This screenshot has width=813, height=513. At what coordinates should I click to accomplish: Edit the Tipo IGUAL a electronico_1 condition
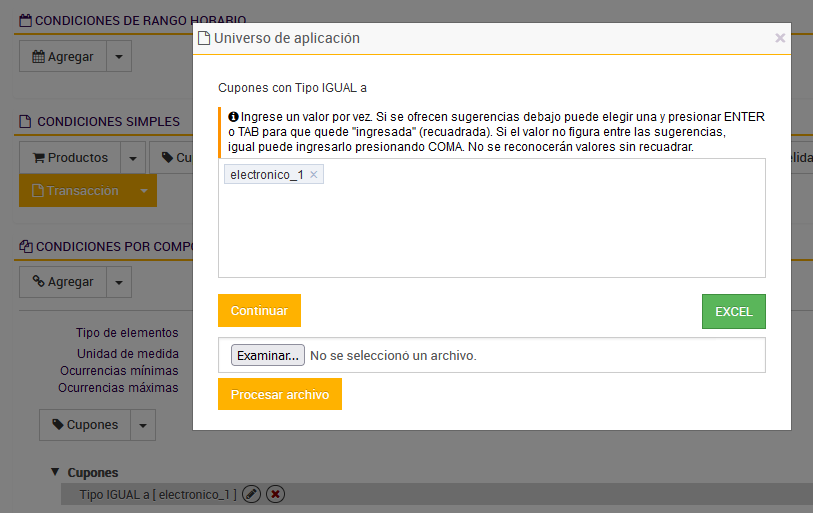click(251, 494)
